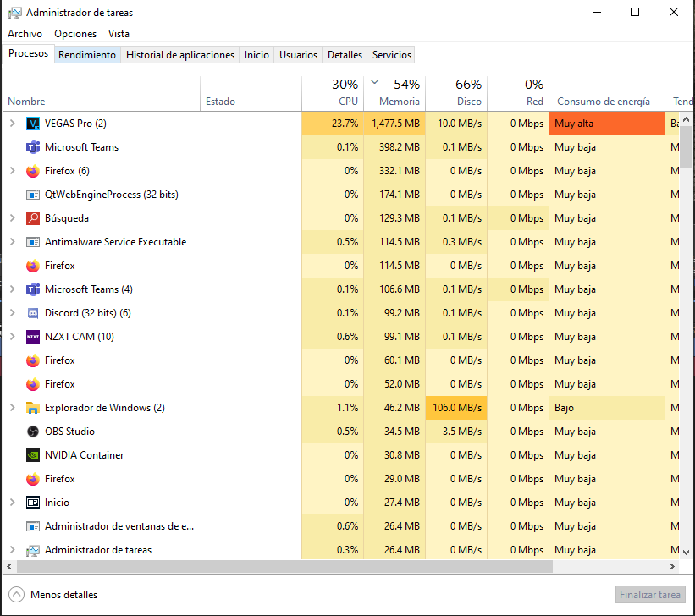Image resolution: width=695 pixels, height=616 pixels.
Task: Switch to the Servicios tab
Action: point(392,55)
